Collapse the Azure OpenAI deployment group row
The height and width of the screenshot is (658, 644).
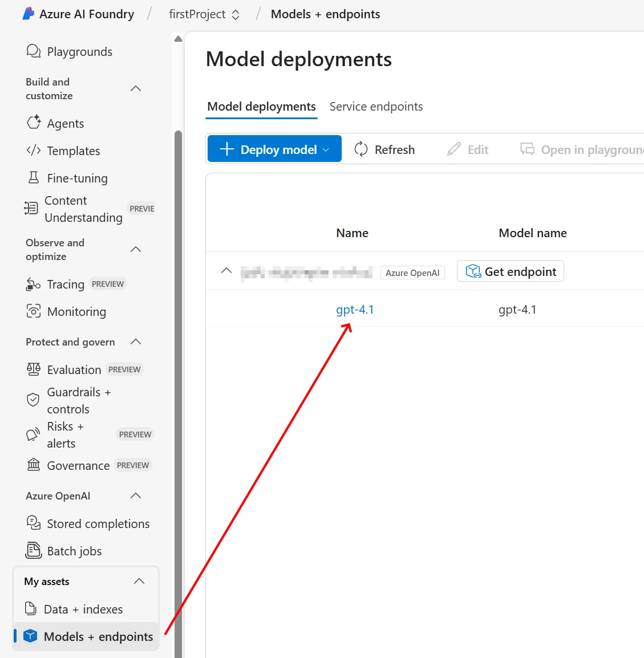[x=226, y=271]
